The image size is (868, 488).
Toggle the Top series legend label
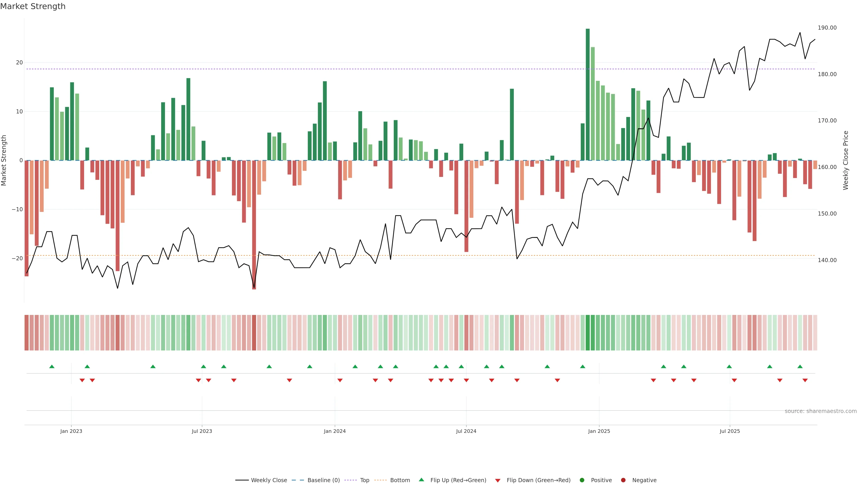pyautogui.click(x=365, y=480)
